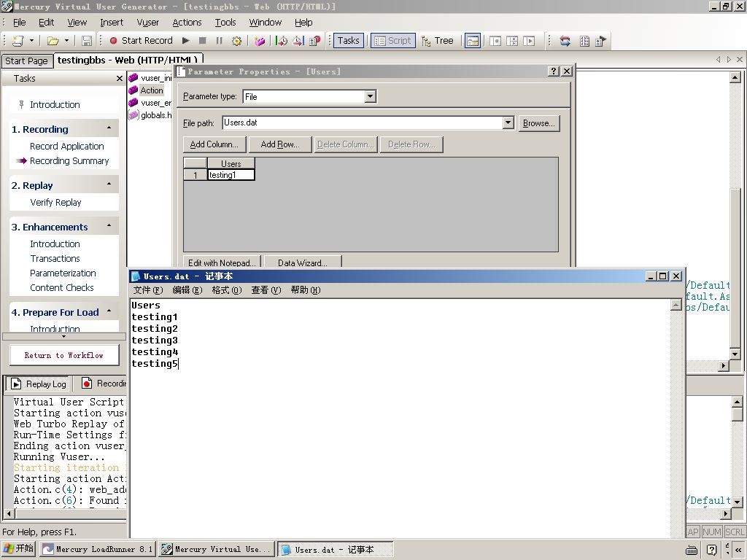The height and width of the screenshot is (560, 747).
Task: Click the Add Row... button
Action: click(x=280, y=144)
